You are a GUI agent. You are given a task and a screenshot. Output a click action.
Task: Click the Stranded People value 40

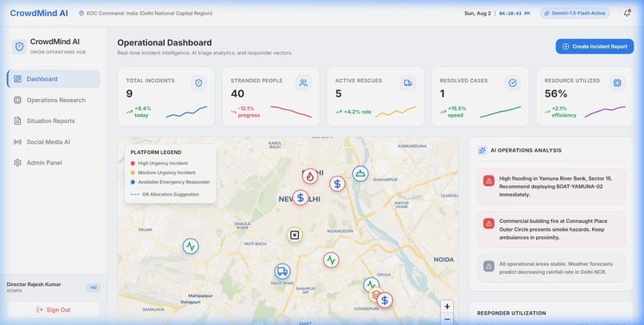pos(237,94)
